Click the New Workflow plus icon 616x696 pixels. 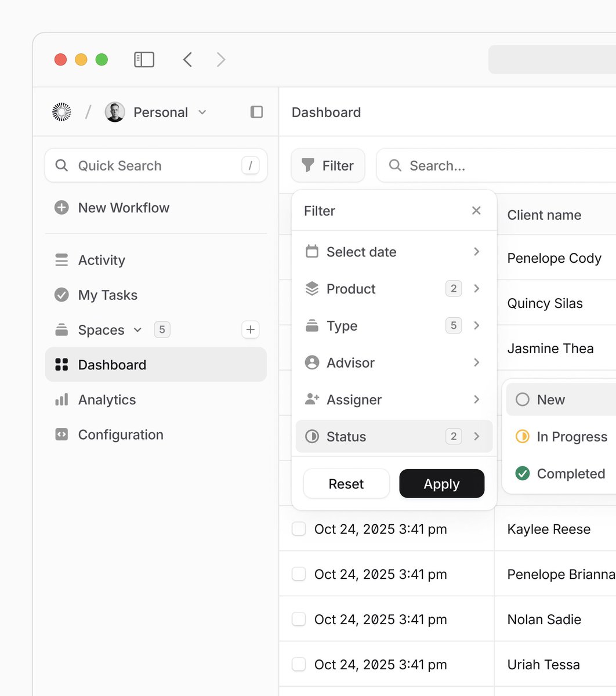pyautogui.click(x=61, y=208)
